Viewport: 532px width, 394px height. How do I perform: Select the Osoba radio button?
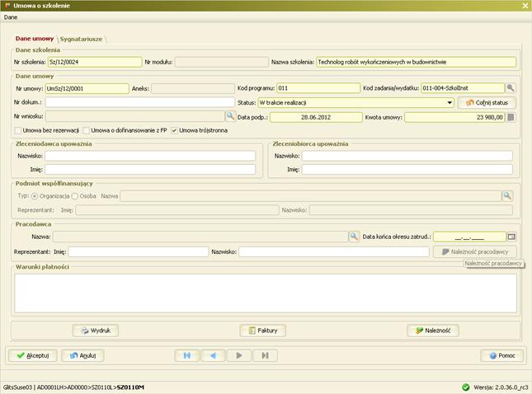click(74, 196)
